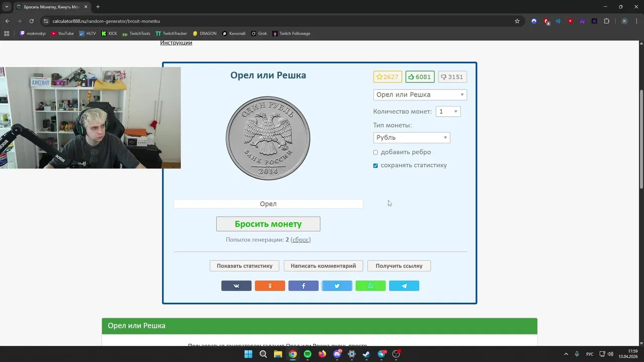Image resolution: width=644 pixels, height=362 pixels.
Task: Like the page with thumbs-up 6081
Action: (x=420, y=77)
